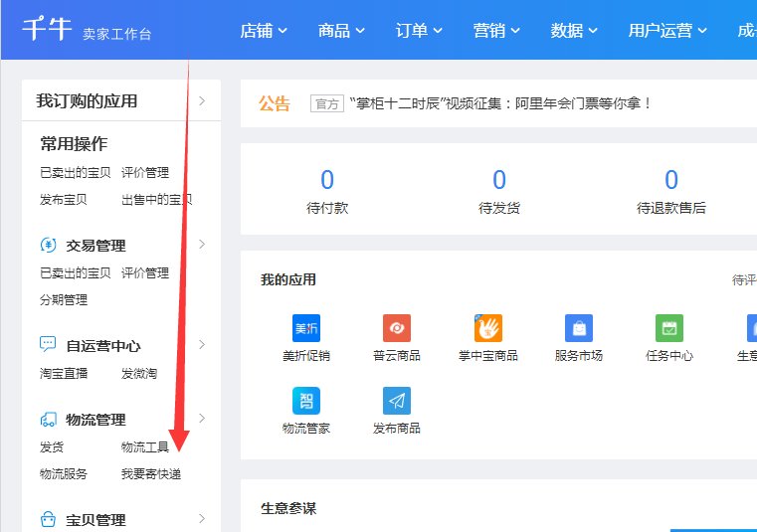Open the 数据 dropdown menu
Image resolution: width=757 pixels, height=532 pixels.
(x=575, y=31)
